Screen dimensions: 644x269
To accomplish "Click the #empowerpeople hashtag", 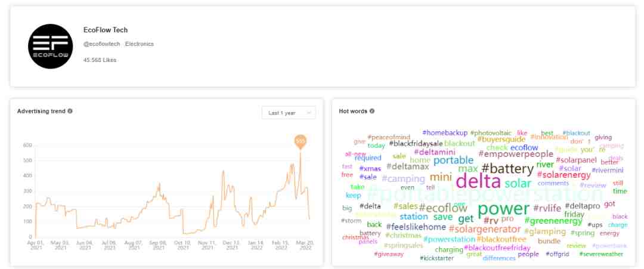I will coord(516,154).
